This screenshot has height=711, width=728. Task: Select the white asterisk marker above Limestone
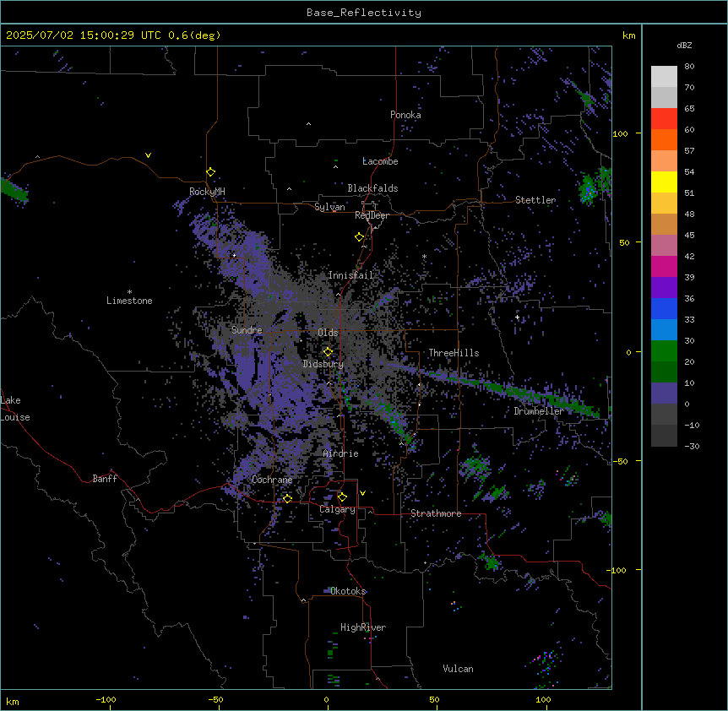[129, 292]
